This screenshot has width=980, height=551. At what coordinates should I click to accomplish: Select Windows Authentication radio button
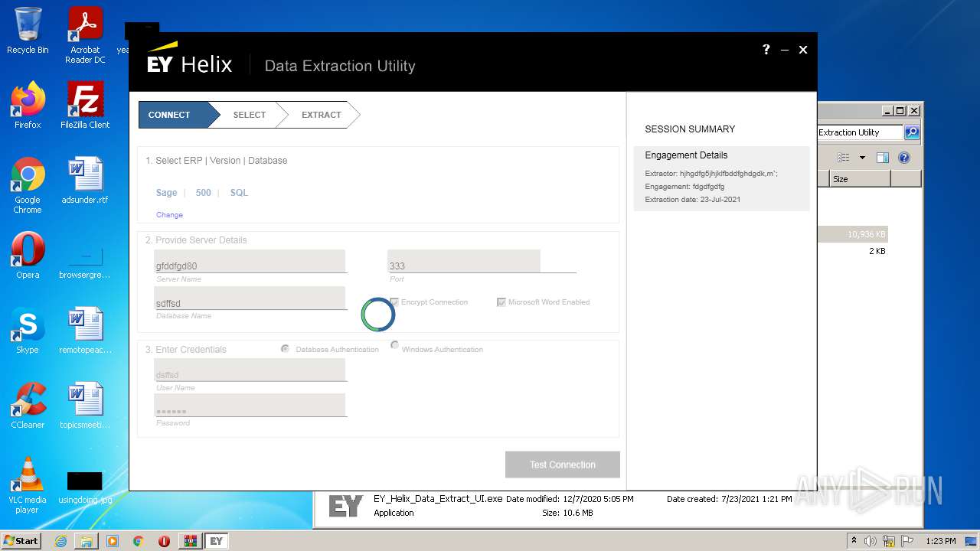395,345
